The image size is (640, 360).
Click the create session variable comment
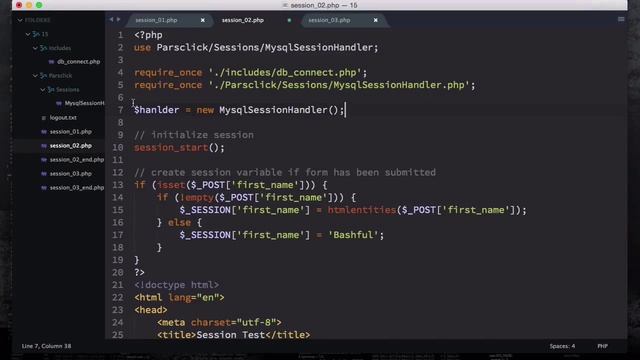pos(285,173)
